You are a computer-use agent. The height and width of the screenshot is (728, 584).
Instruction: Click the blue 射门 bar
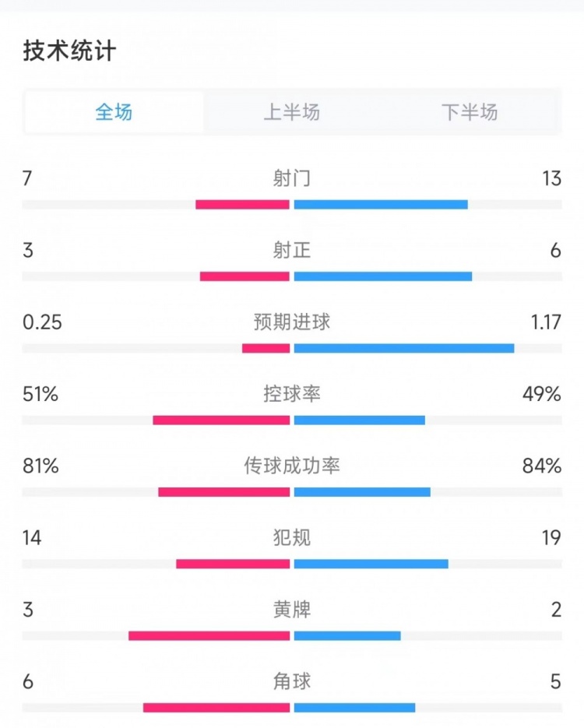pyautogui.click(x=381, y=204)
